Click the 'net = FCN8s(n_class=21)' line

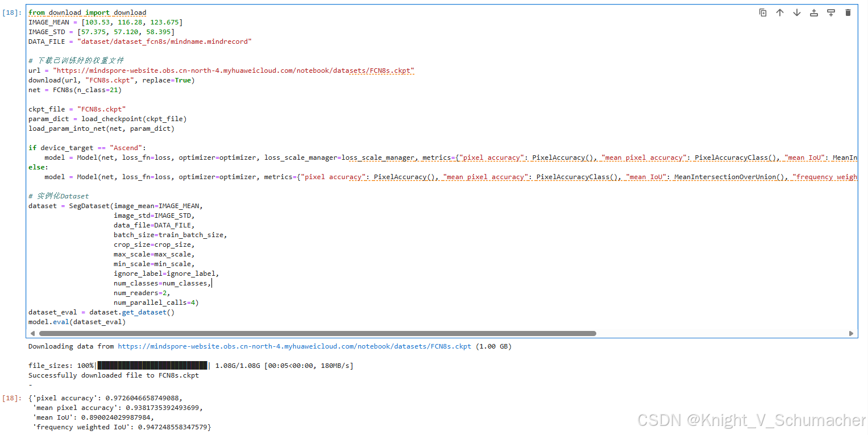[75, 90]
